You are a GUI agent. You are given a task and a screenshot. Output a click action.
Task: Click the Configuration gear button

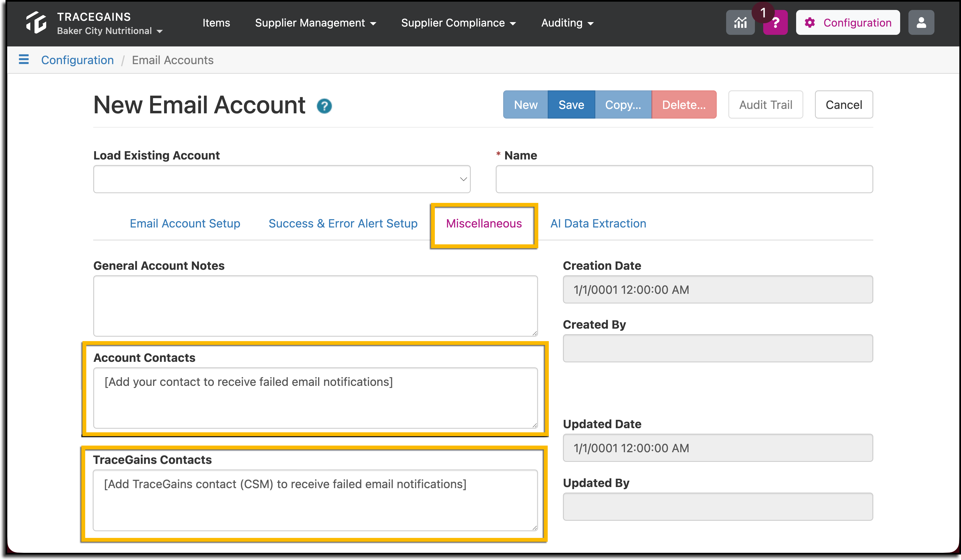click(x=848, y=23)
